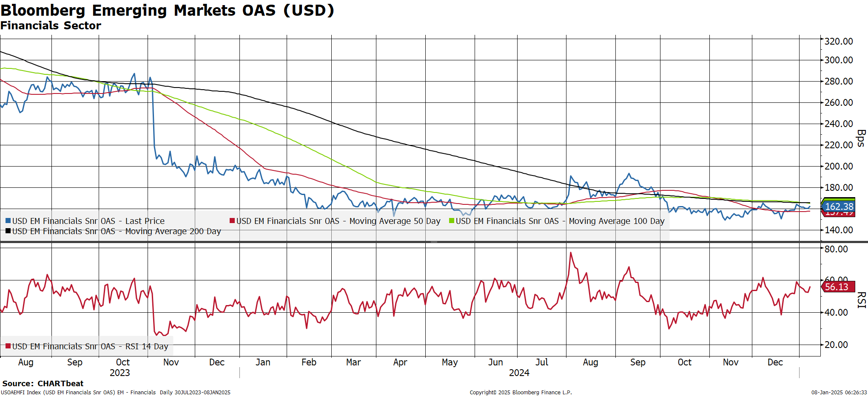The width and height of the screenshot is (868, 396).
Task: Click the 220.00 y-axis label
Action: pos(839,145)
